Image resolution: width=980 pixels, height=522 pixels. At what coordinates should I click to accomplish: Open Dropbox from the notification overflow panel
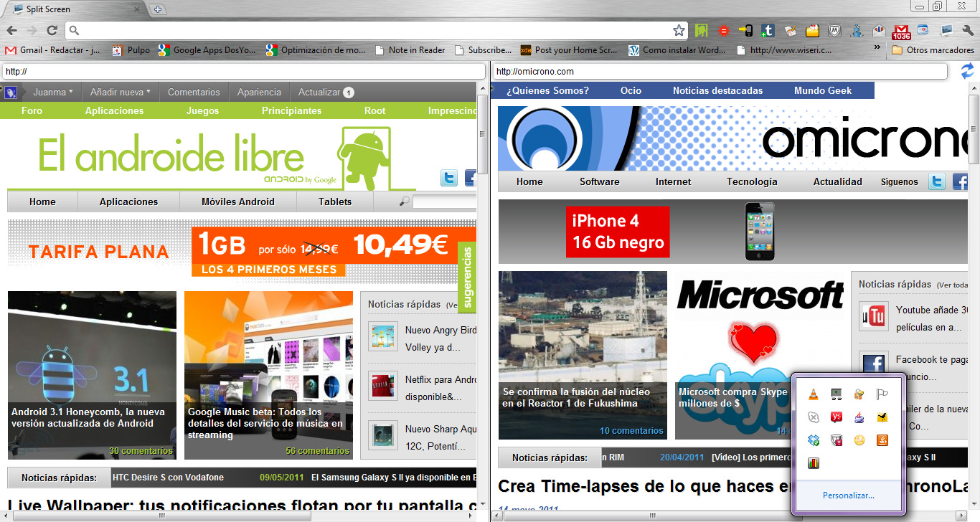813,440
